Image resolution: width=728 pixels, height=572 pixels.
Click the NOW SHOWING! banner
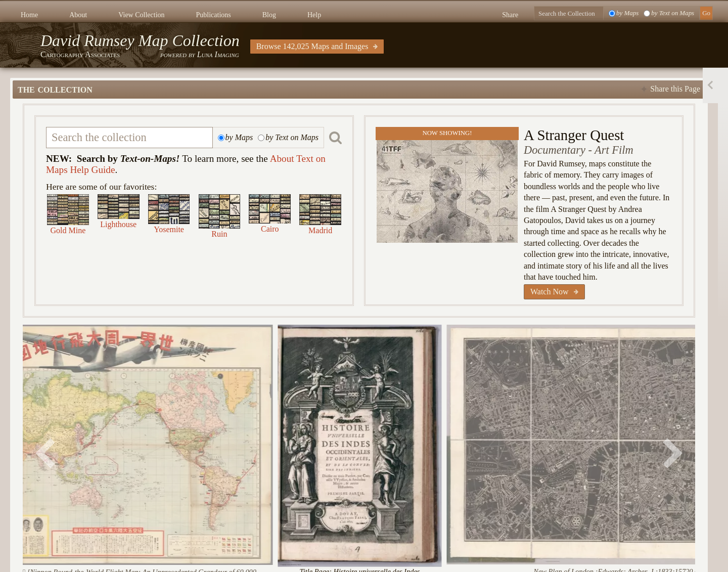447,133
